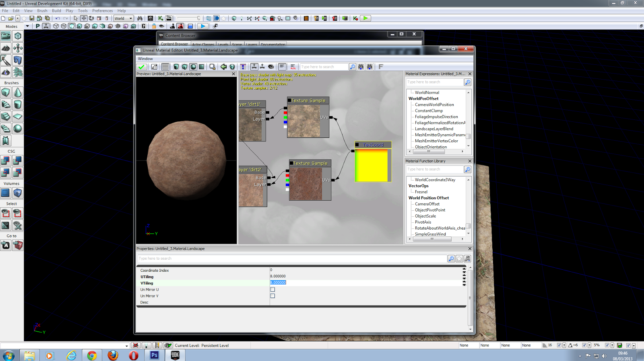
Task: Click the Play In Editor blue arrow
Action: click(x=203, y=26)
